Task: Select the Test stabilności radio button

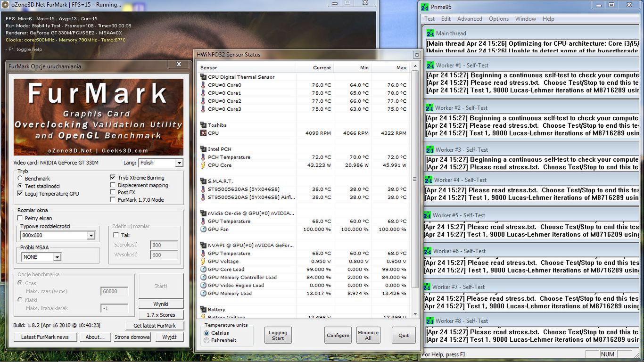Action: (20, 186)
